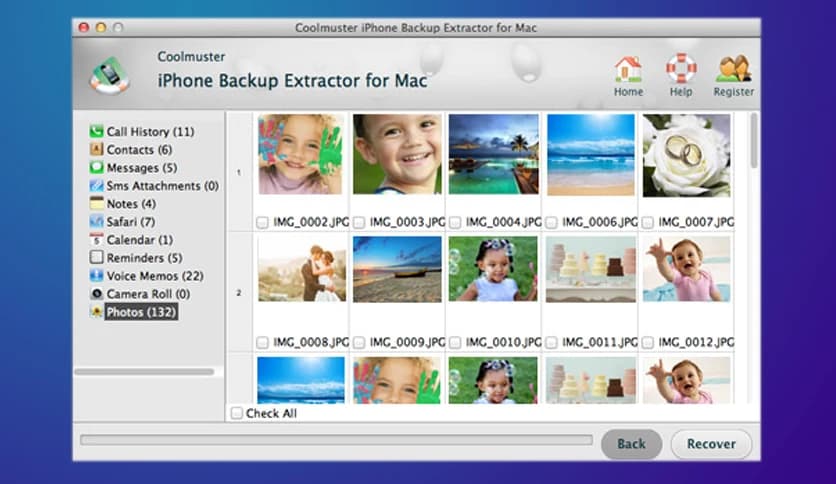
Task: Open Camera Roll (0) category
Action: pyautogui.click(x=148, y=294)
